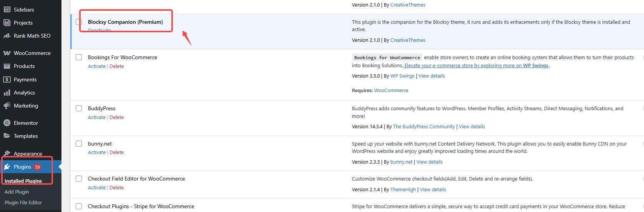
Task: Delete the bunny.net plugin
Action: (116, 152)
